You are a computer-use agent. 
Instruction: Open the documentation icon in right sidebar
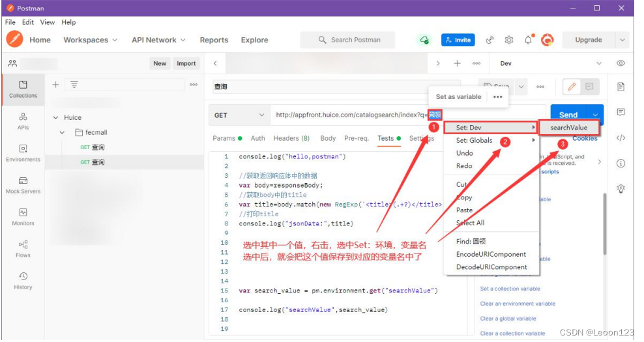pos(621,87)
